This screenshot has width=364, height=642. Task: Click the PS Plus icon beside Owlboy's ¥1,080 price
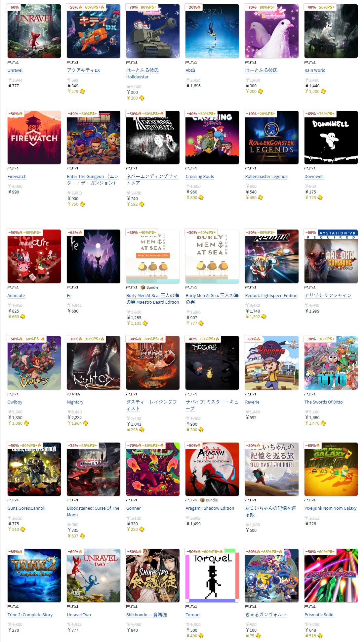tap(26, 423)
